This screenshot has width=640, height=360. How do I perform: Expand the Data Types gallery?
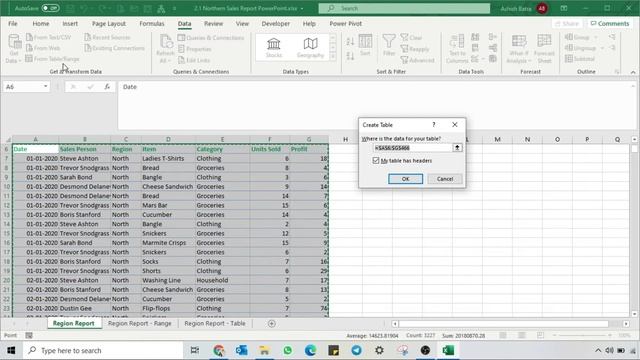pyautogui.click(x=333, y=57)
